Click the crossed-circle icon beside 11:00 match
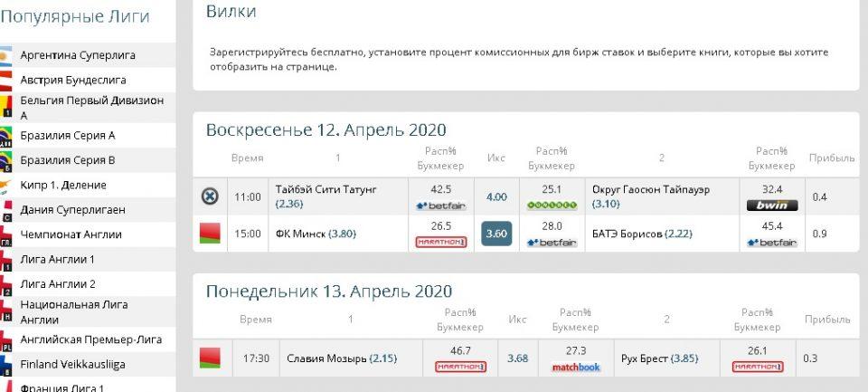Viewport: 868px width, 392px height. (x=210, y=196)
